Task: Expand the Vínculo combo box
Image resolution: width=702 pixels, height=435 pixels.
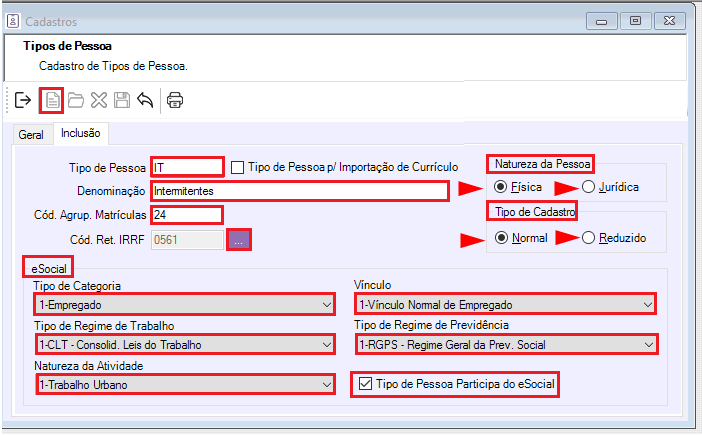Action: click(647, 304)
